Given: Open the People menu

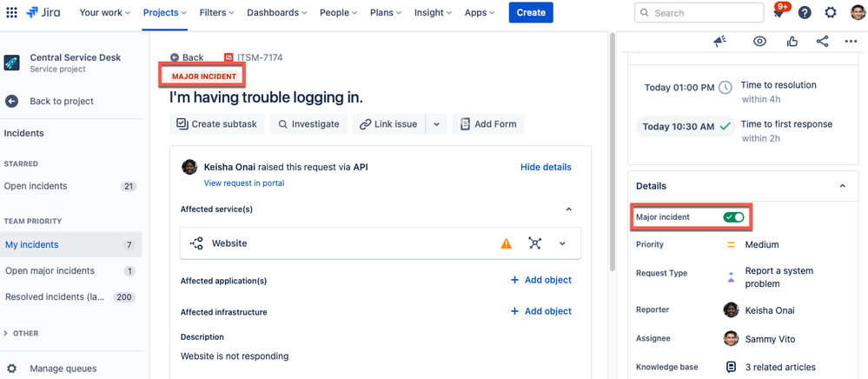Looking at the screenshot, I should tap(338, 12).
